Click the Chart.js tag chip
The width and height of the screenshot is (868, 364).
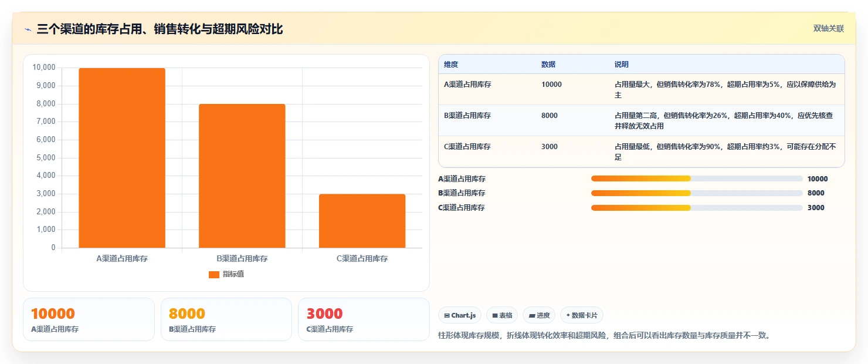tap(460, 315)
